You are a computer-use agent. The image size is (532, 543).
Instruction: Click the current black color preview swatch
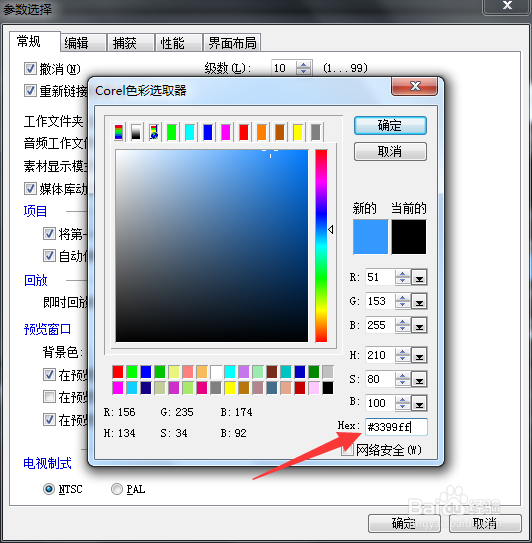pyautogui.click(x=409, y=237)
